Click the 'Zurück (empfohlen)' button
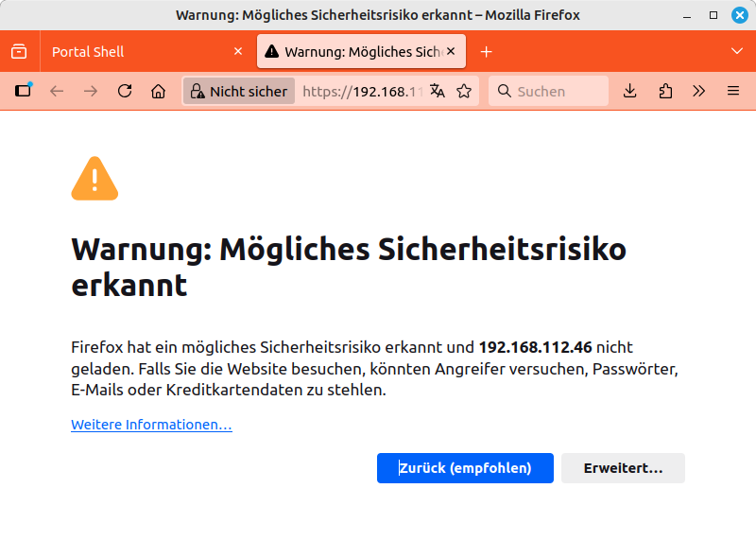This screenshot has height=558, width=756. coord(465,468)
